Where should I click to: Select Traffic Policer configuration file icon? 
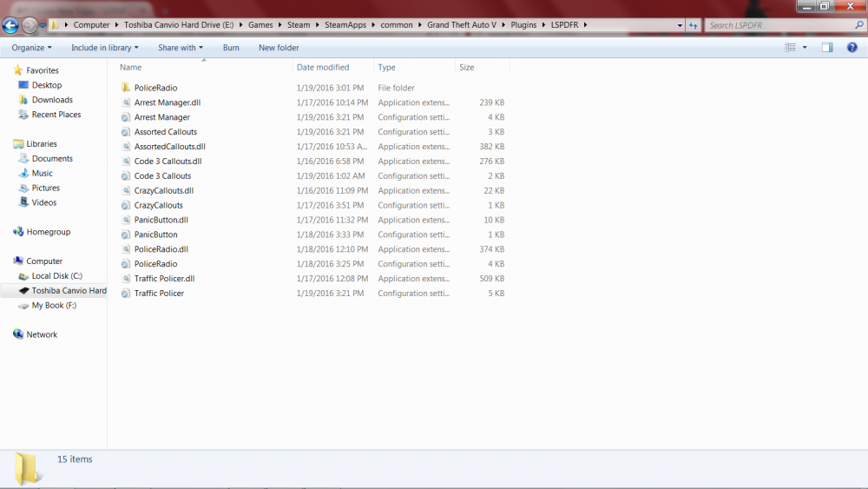[126, 294]
